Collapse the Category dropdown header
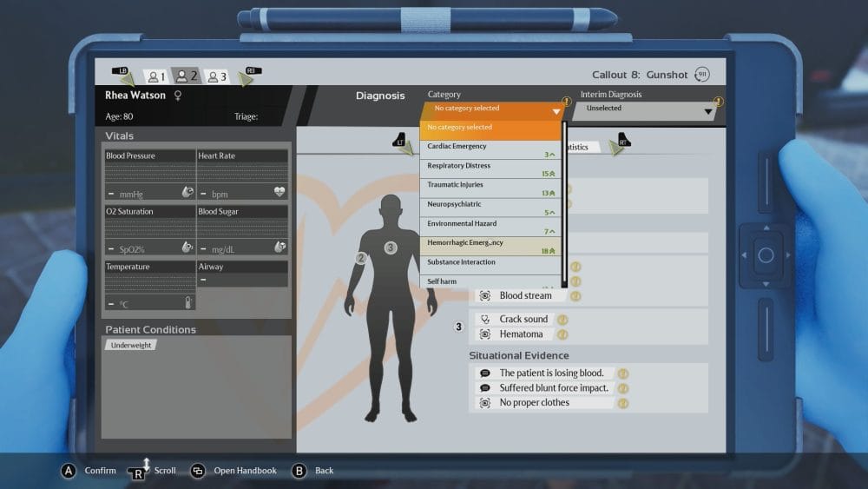This screenshot has width=868, height=489. pos(491,109)
